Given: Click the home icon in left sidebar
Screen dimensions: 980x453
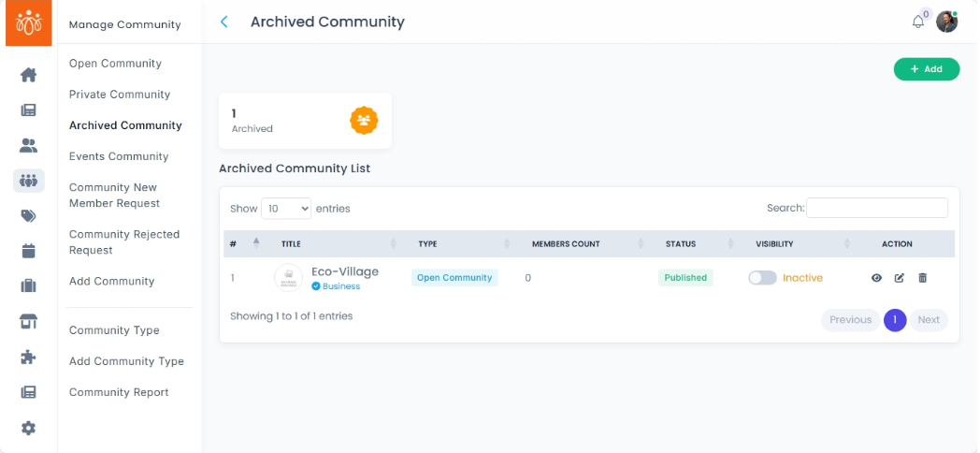Looking at the screenshot, I should coord(28,75).
